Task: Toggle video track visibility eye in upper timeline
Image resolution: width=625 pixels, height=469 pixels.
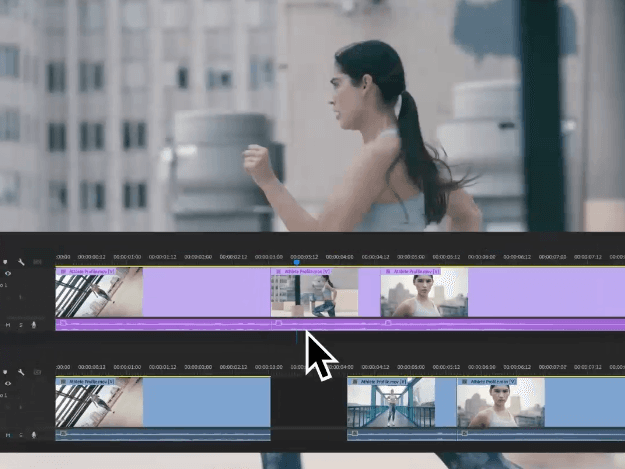Action: [8, 273]
